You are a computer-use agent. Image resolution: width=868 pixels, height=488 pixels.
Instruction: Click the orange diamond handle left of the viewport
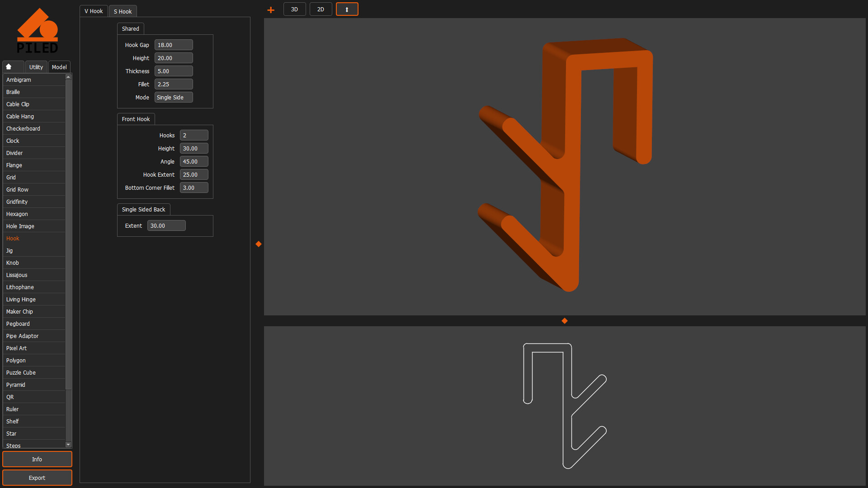click(258, 244)
